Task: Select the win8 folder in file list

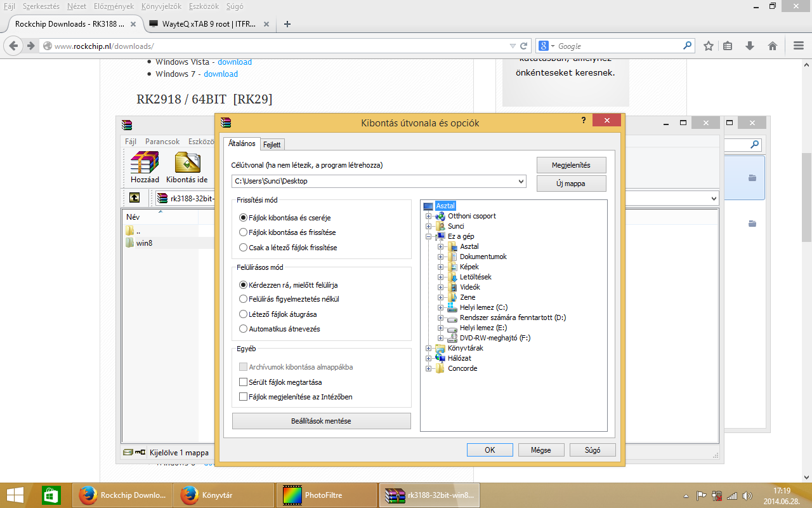Action: pyautogui.click(x=144, y=243)
